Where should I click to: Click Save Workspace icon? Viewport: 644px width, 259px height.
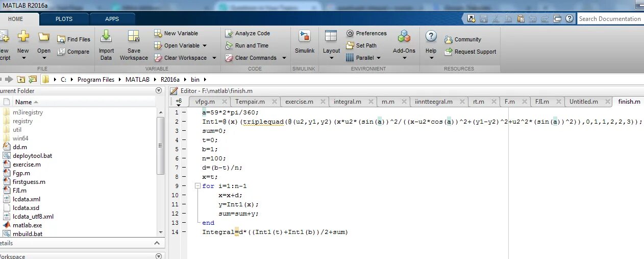click(134, 36)
